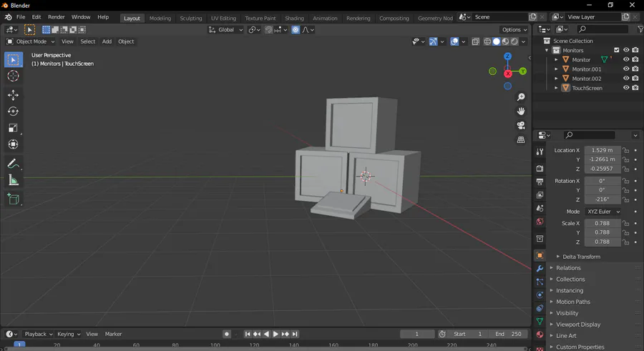
Task: Hide Monitor object in viewport
Action: (x=626, y=59)
